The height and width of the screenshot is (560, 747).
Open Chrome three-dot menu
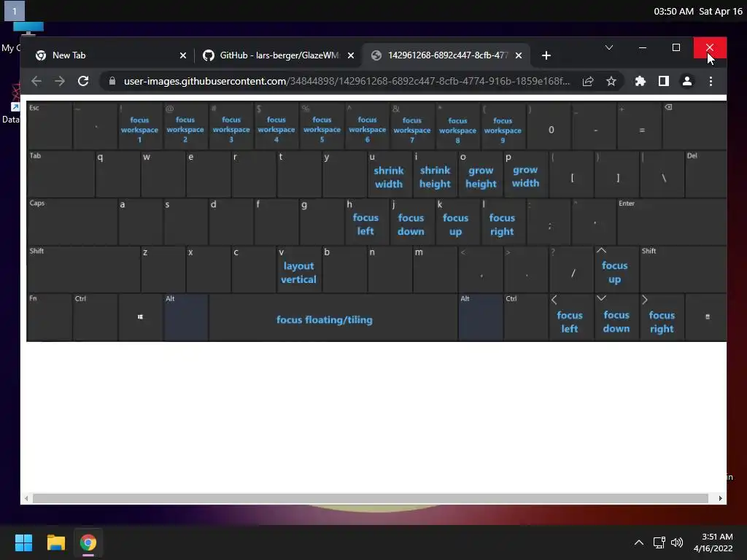(x=711, y=82)
